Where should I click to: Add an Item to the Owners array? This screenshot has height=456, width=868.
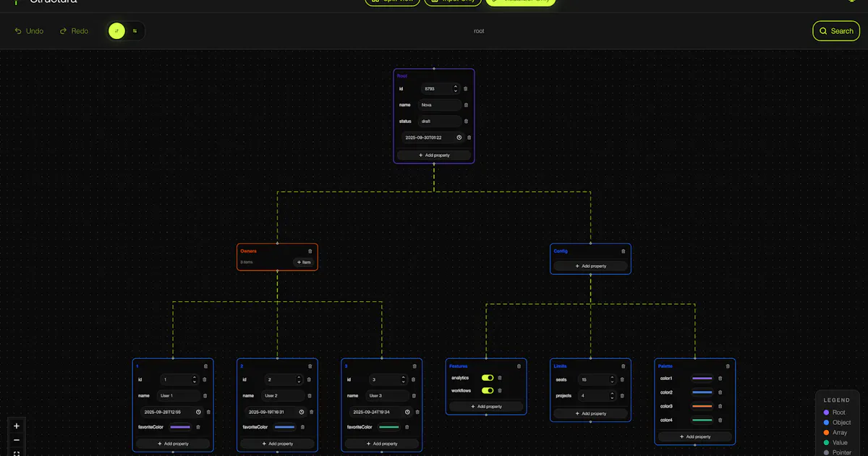[x=304, y=262]
